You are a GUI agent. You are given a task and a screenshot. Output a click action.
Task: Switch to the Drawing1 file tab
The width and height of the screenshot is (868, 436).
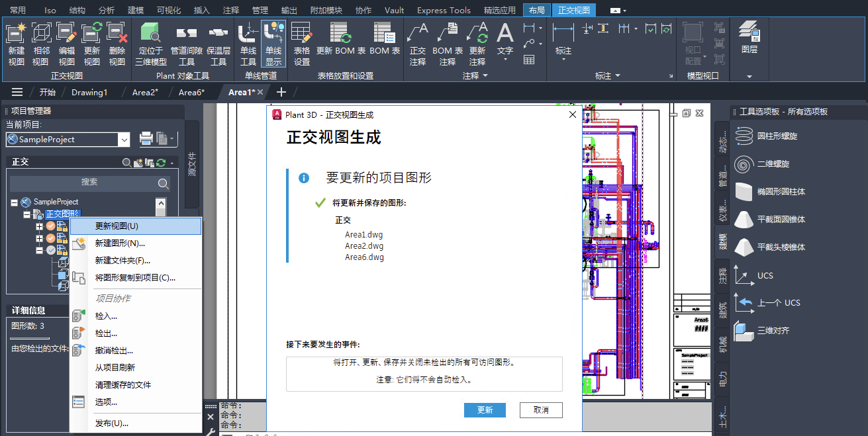(89, 92)
